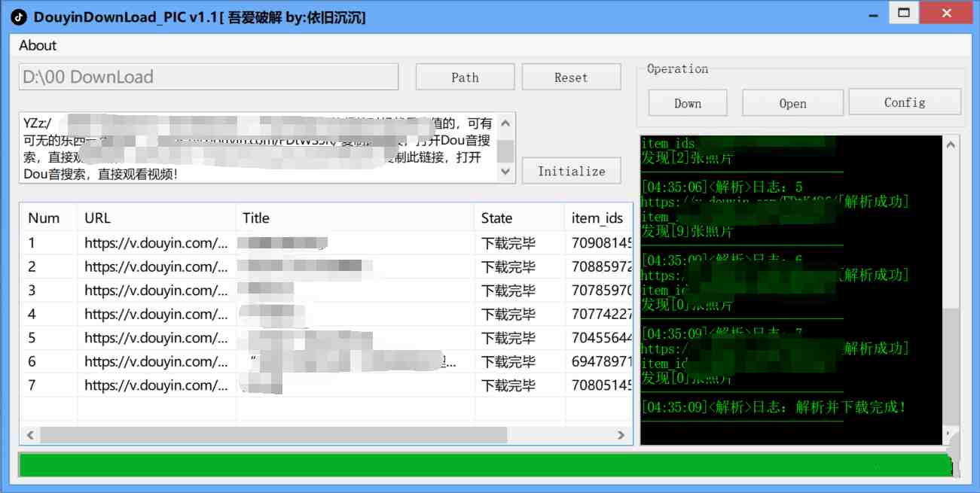This screenshot has height=493, width=980.
Task: Click the right arrow of the table scrollbar
Action: [x=620, y=435]
